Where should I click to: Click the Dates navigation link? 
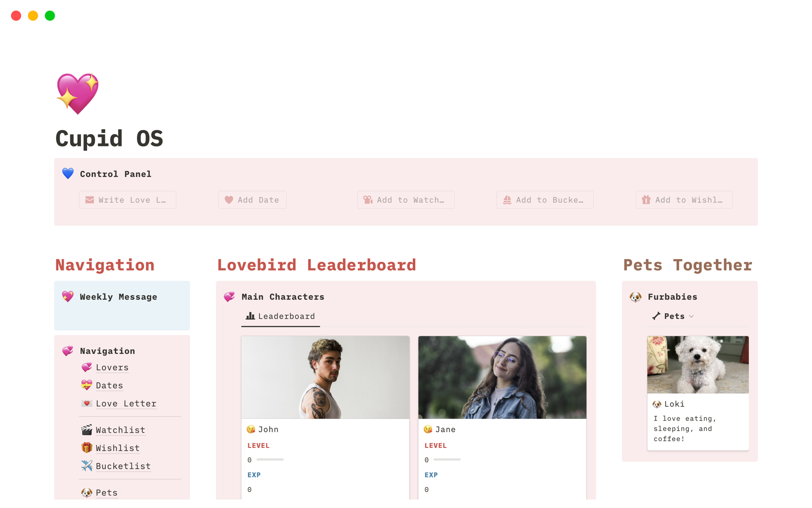coord(108,385)
